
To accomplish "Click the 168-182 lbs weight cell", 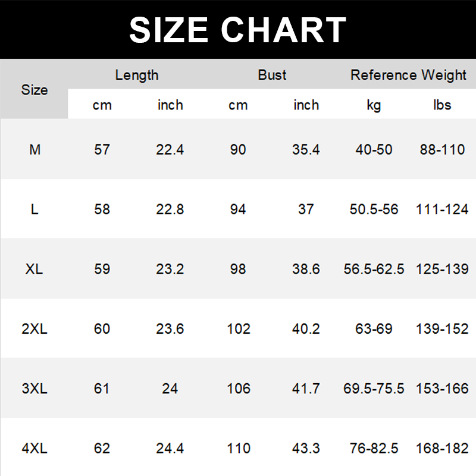I will (x=442, y=448).
